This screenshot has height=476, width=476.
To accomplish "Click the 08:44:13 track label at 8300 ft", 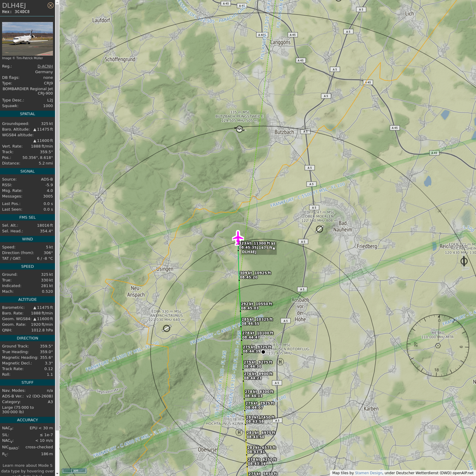I will tap(254, 396).
